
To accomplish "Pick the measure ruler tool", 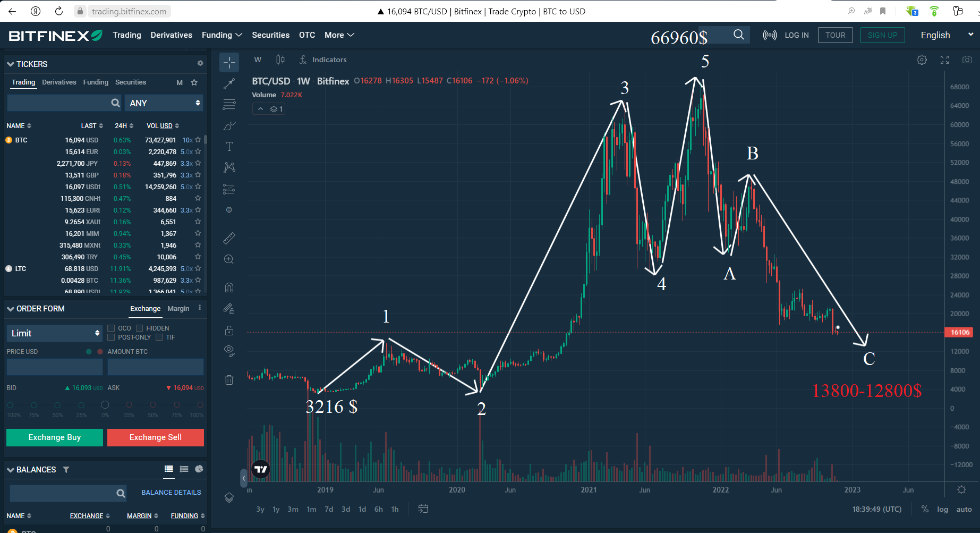I will pyautogui.click(x=229, y=238).
